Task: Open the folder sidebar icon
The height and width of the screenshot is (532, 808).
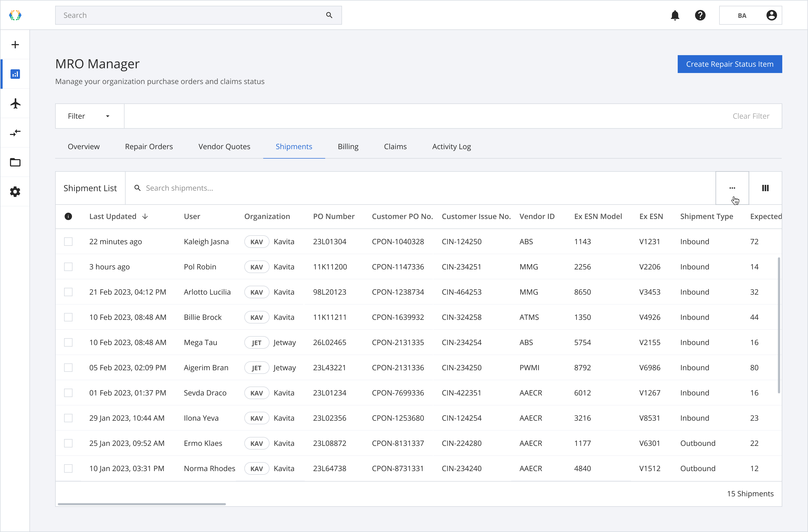Action: coord(15,162)
